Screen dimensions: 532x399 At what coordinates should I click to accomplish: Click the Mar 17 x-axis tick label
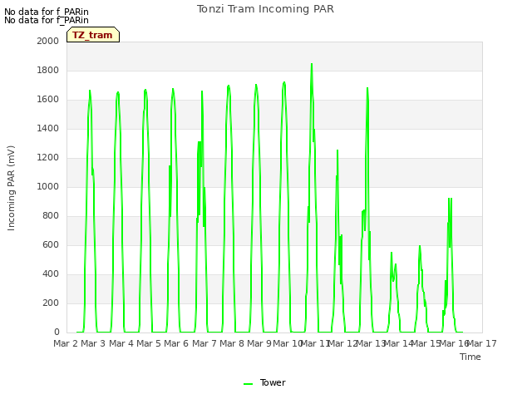pos(482,343)
